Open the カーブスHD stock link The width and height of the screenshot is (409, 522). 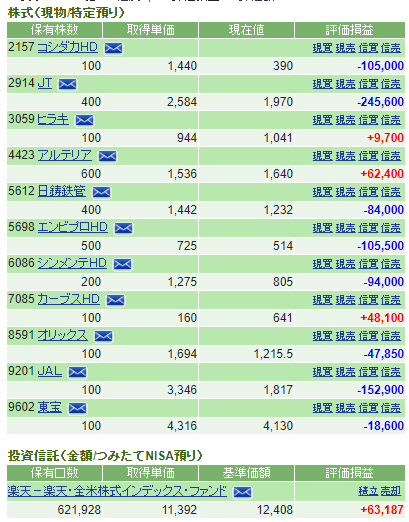click(x=68, y=299)
